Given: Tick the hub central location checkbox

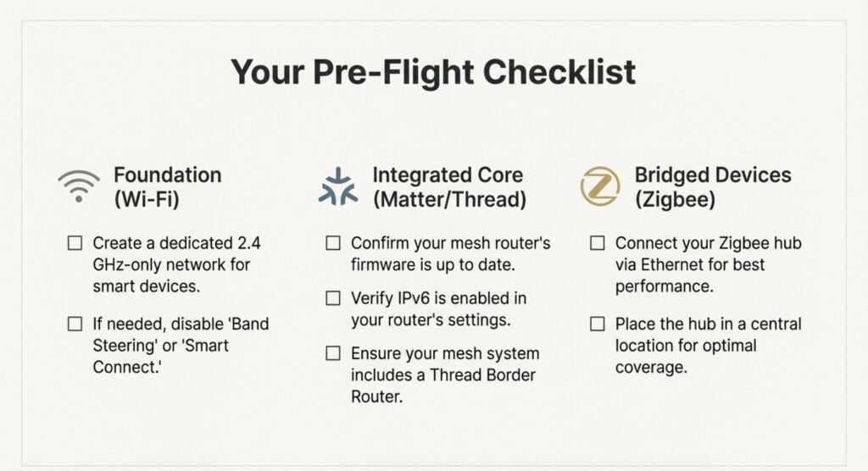Looking at the screenshot, I should [598, 324].
